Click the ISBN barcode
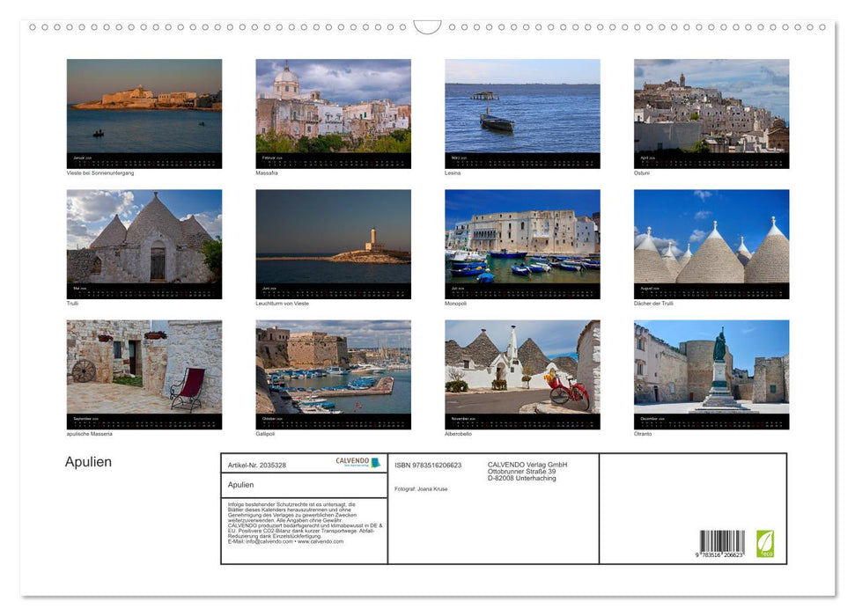Viewport: 855px width, 616px height. [x=722, y=544]
